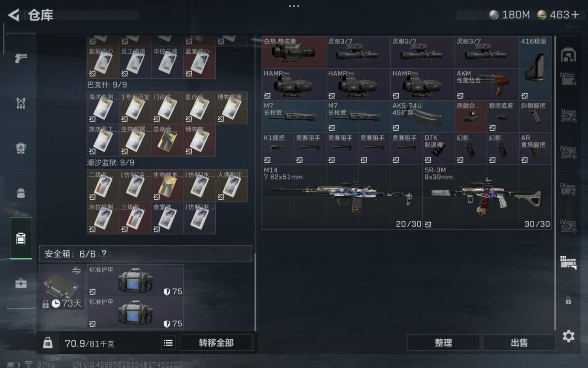
Task: Select the backpack category icon
Action: click(21, 193)
